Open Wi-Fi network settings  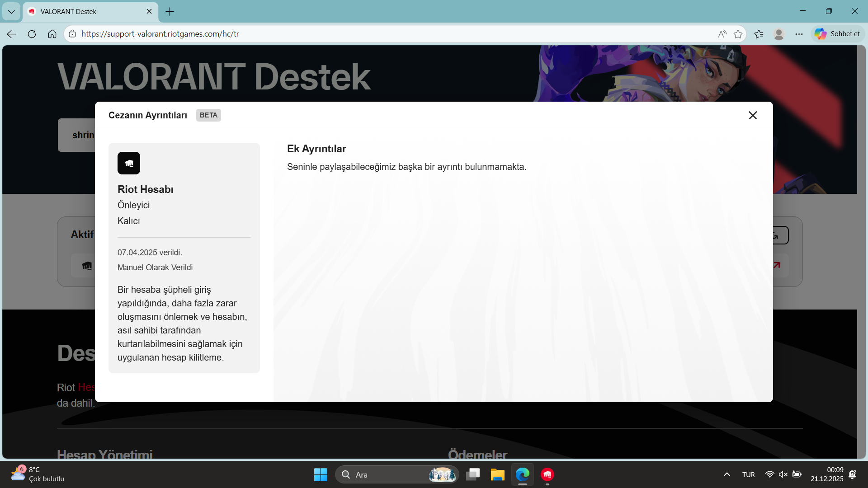[x=769, y=474]
